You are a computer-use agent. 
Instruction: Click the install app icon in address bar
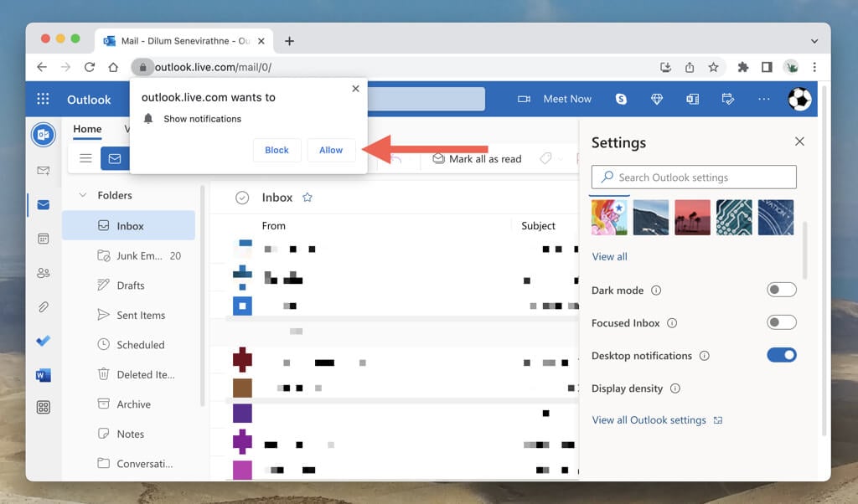click(x=665, y=67)
